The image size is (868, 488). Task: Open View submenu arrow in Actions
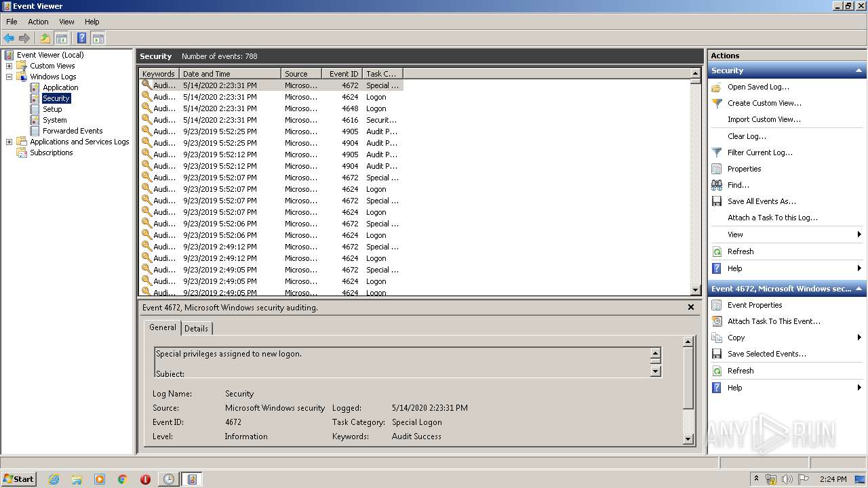[x=859, y=235]
